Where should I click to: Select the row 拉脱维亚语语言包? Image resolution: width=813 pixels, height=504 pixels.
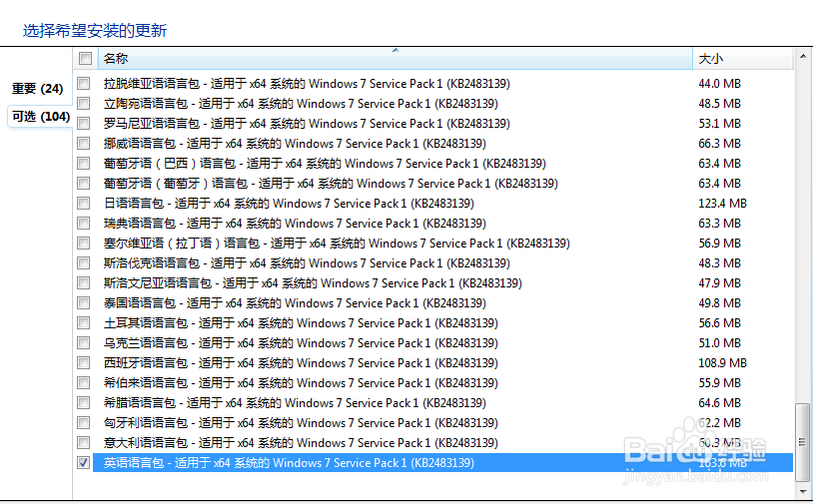442,83
